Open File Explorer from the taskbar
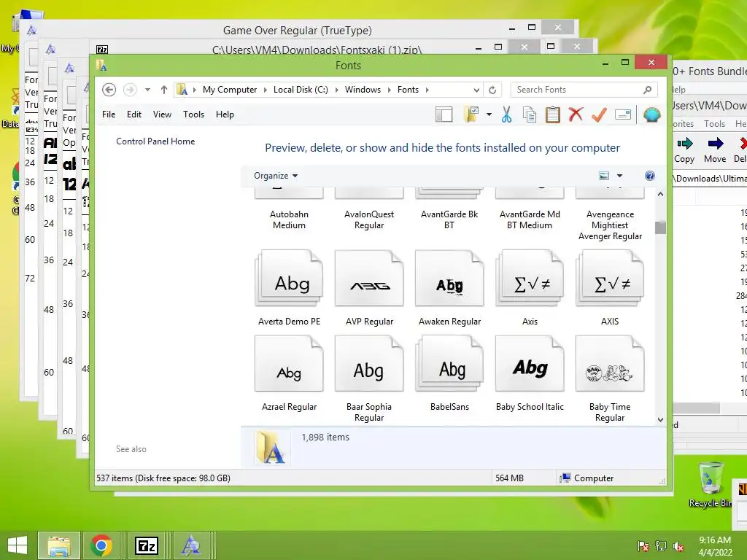The height and width of the screenshot is (560, 747). point(59,545)
